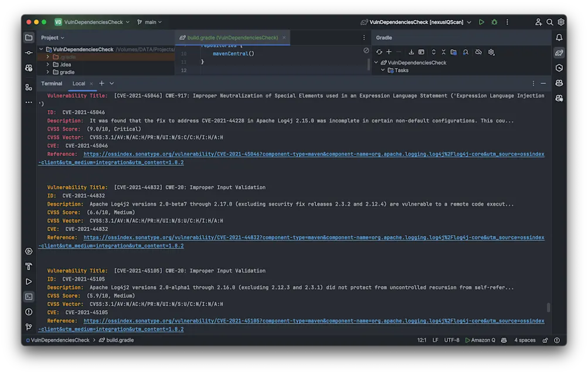The image size is (588, 374).
Task: Open the add collaborator account icon
Action: tap(539, 22)
